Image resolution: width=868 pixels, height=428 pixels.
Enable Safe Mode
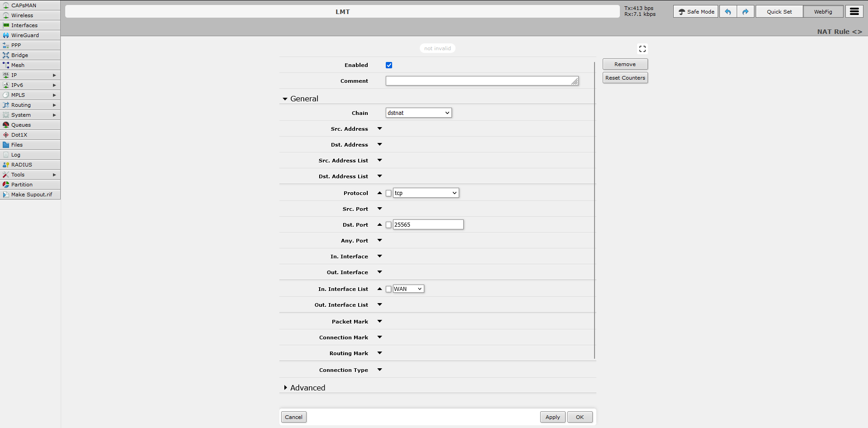[x=695, y=11]
